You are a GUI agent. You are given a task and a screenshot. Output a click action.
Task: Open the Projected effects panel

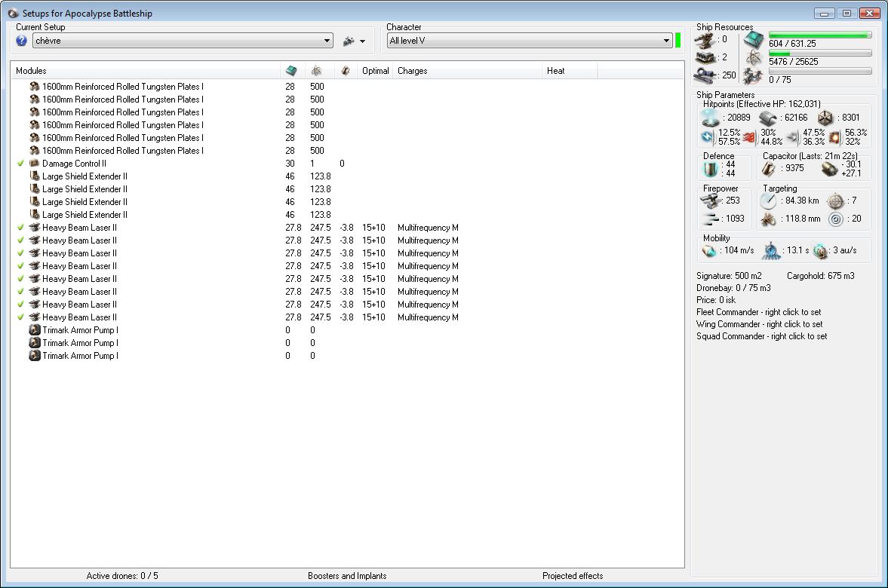(573, 575)
